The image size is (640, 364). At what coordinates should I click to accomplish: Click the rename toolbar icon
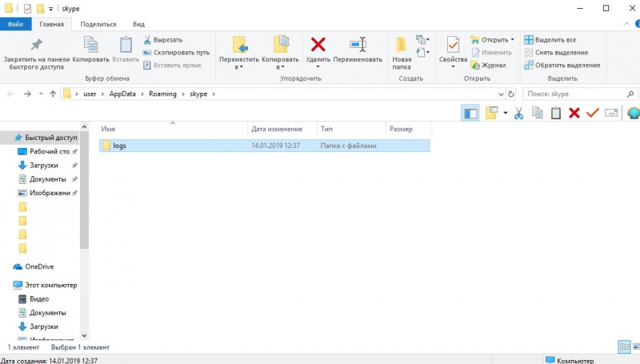(611, 113)
